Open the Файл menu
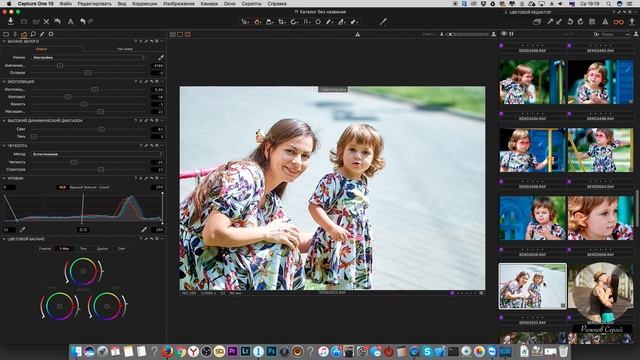This screenshot has height=360, width=640. (x=65, y=3)
